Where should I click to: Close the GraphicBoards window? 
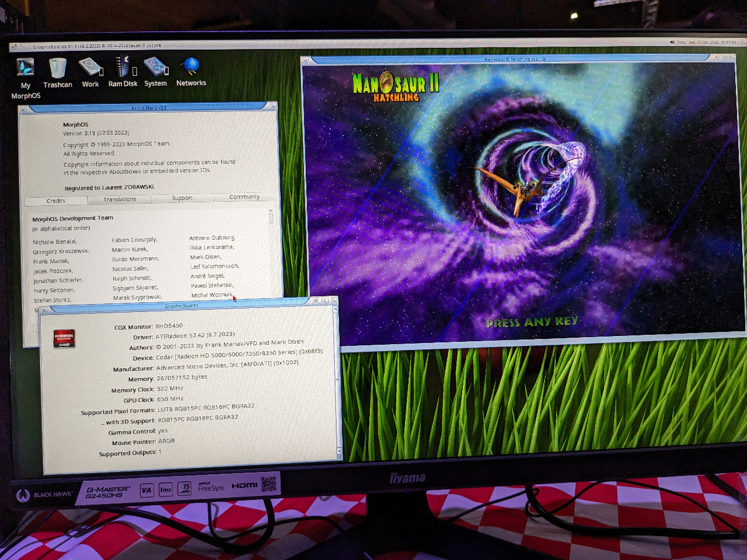44,310
